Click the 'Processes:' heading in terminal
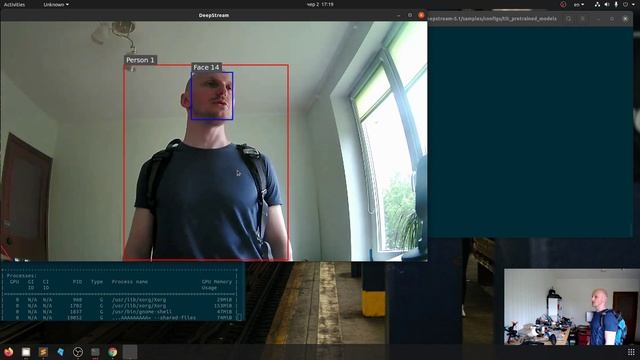Viewport: 640px width, 360px height. click(x=21, y=276)
